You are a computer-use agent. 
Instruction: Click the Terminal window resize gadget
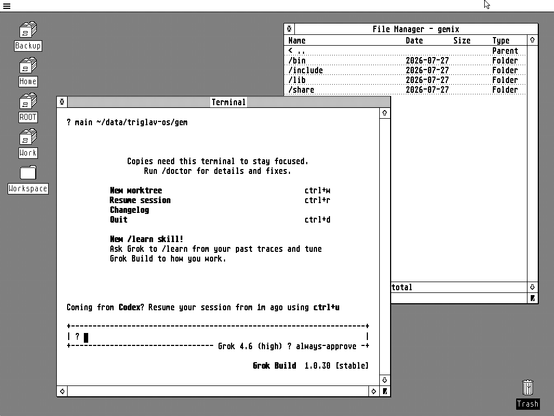click(385, 391)
